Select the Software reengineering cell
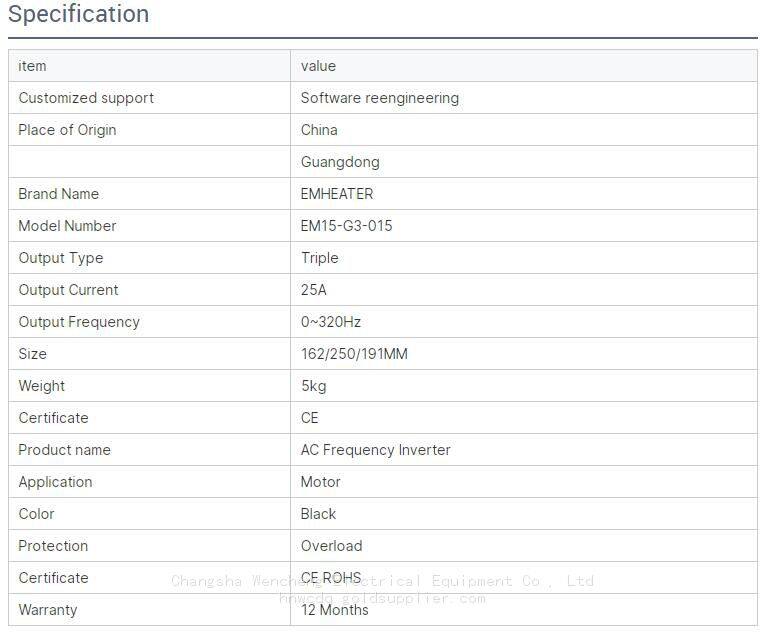This screenshot has width=760, height=632. point(380,98)
